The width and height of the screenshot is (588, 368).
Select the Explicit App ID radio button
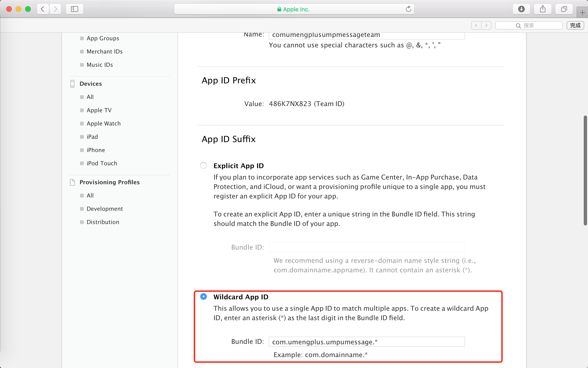[x=204, y=166]
